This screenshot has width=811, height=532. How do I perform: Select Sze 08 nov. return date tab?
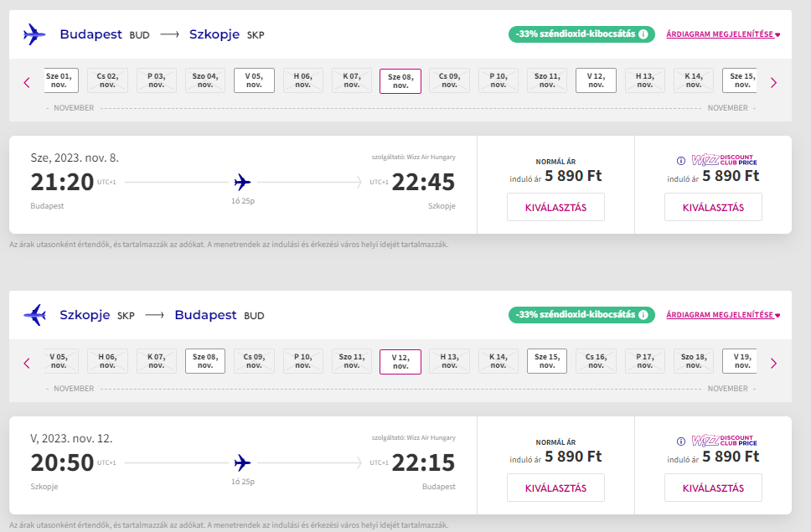tap(205, 361)
